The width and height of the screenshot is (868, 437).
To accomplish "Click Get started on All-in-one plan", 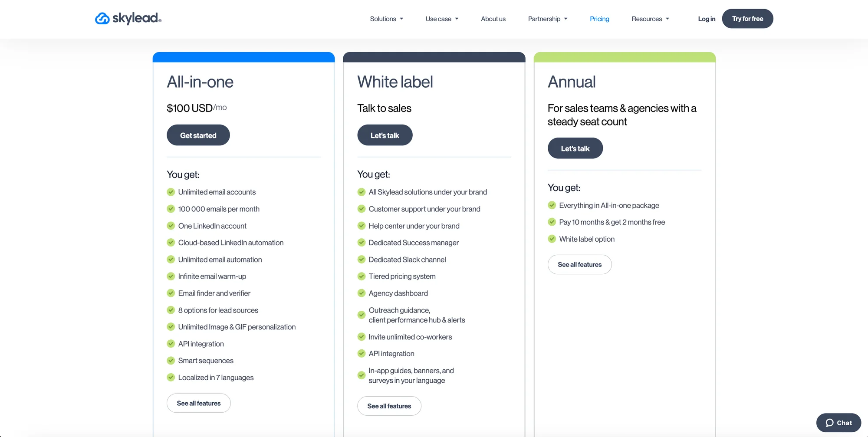I will click(198, 135).
